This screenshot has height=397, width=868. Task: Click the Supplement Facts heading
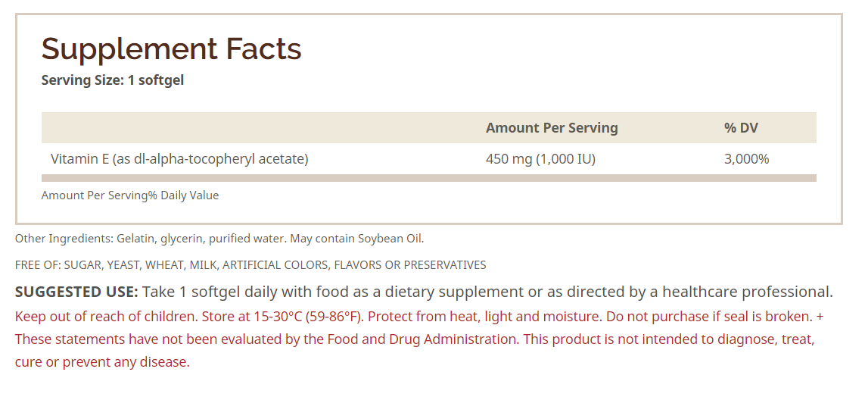(x=171, y=49)
